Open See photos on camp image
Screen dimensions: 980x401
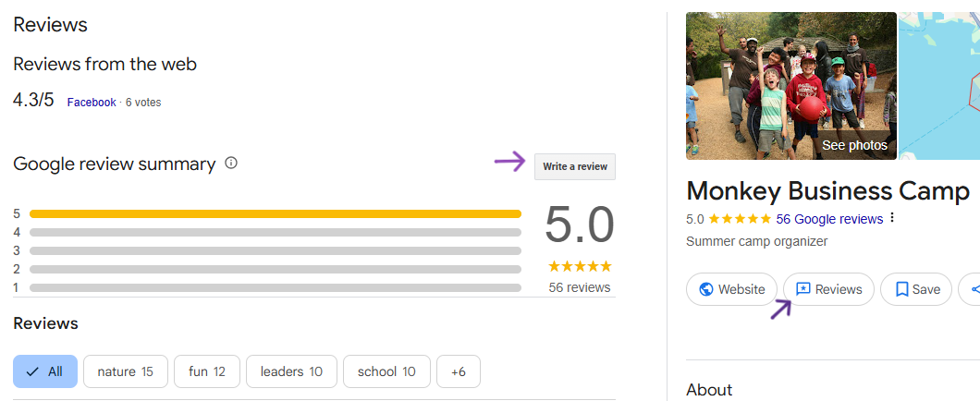pos(854,145)
